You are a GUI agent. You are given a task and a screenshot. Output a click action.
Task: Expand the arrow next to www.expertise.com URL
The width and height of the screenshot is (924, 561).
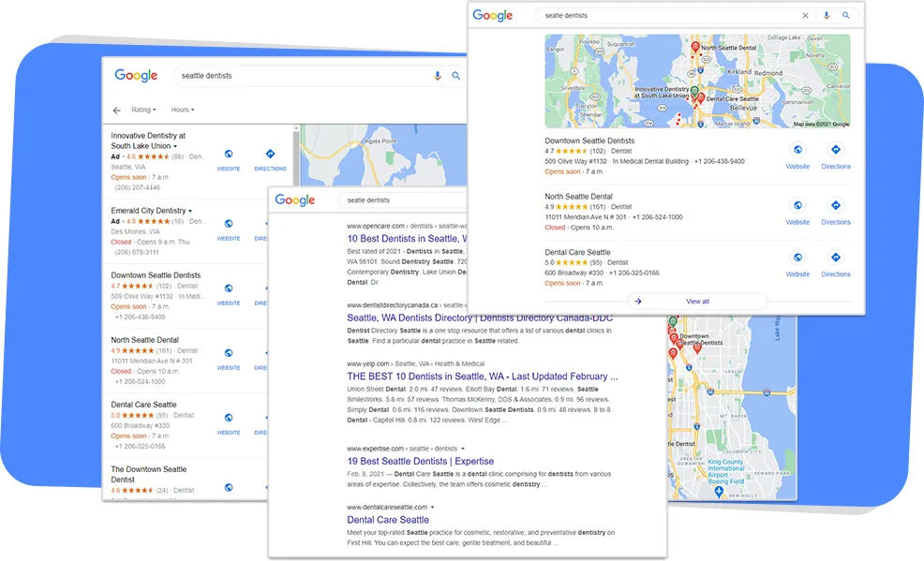coord(463,450)
